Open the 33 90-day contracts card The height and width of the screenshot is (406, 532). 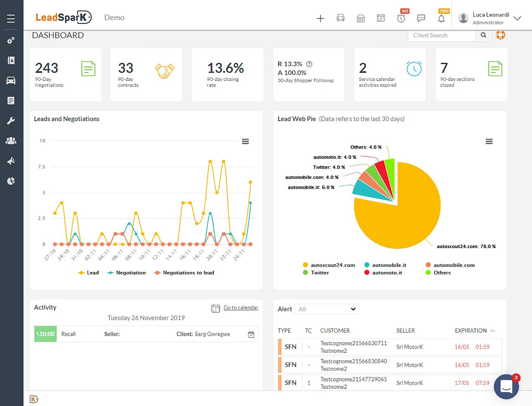click(x=146, y=75)
